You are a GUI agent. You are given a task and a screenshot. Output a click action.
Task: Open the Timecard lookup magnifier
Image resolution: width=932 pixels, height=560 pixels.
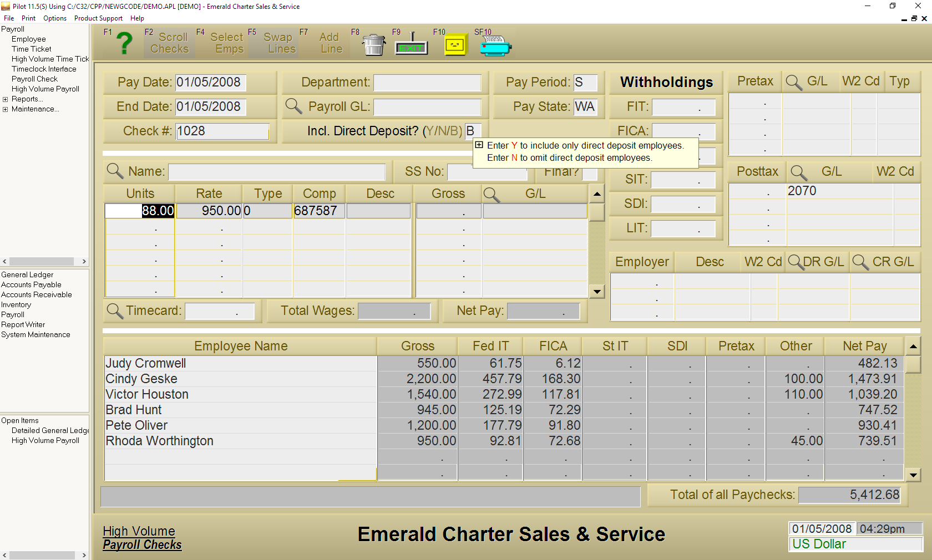(115, 310)
